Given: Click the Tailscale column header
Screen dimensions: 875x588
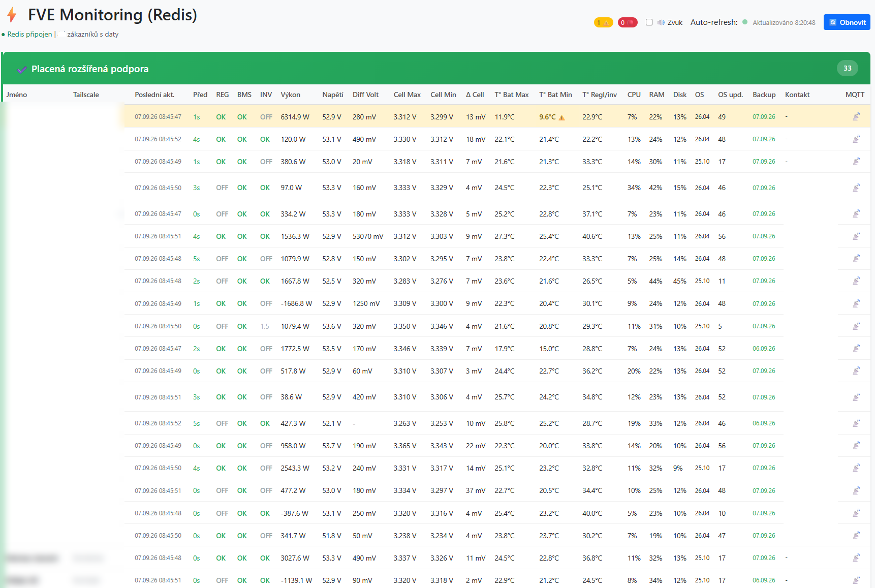Looking at the screenshot, I should [x=86, y=95].
